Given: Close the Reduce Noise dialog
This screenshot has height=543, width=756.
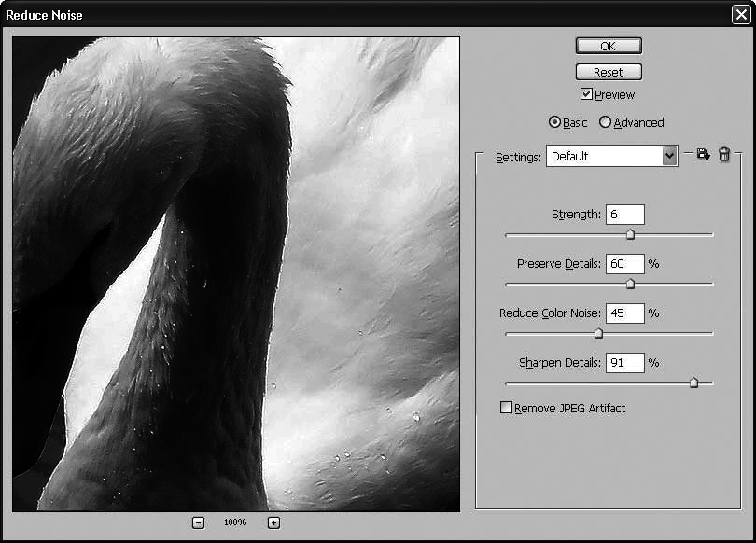Looking at the screenshot, I should pyautogui.click(x=740, y=14).
